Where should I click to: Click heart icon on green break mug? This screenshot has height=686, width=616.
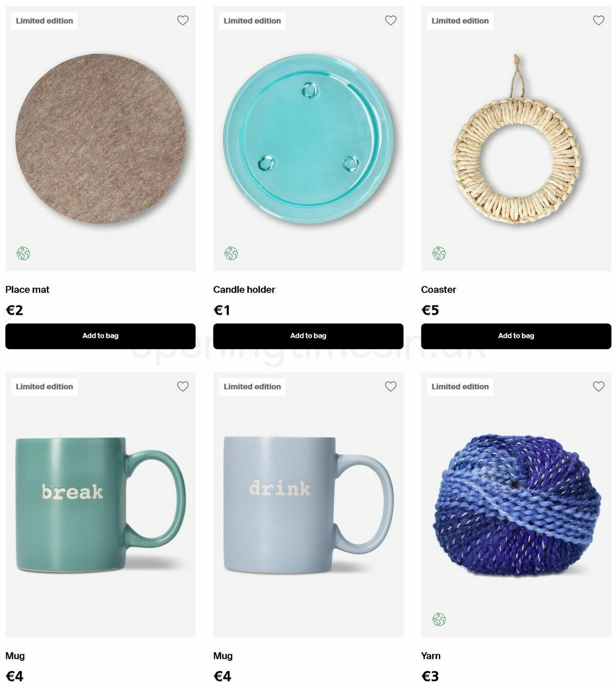click(183, 386)
